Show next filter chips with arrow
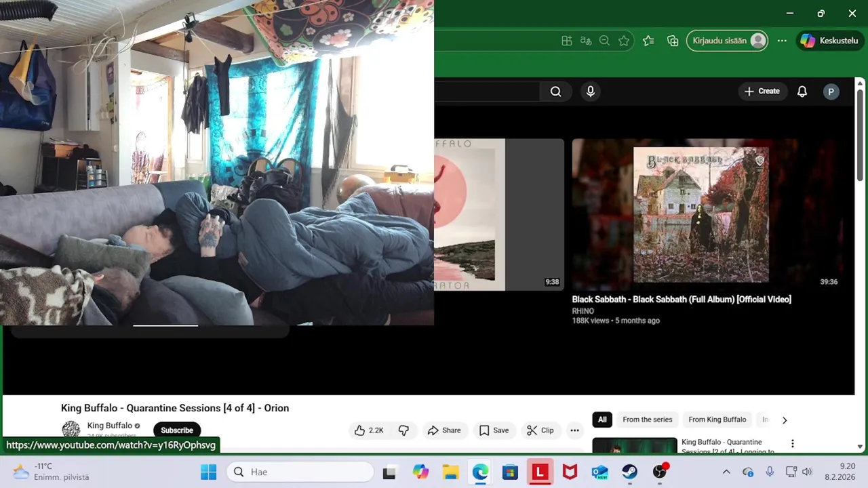Screen dimensions: 868x488 pyautogui.click(x=785, y=420)
